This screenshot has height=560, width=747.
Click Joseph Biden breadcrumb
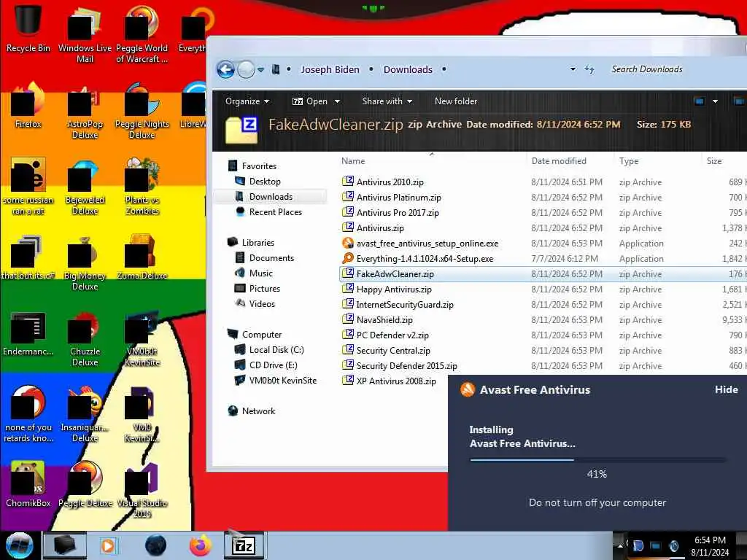pyautogui.click(x=330, y=69)
